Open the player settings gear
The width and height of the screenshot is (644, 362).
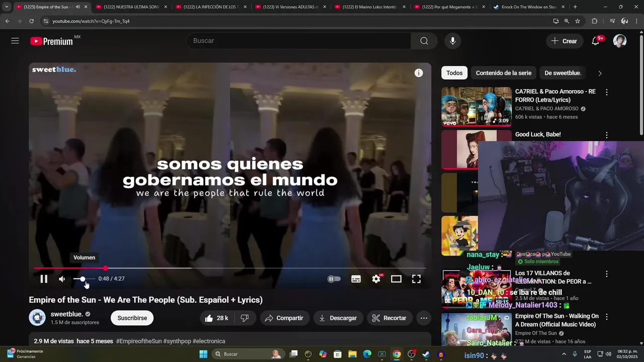376,279
